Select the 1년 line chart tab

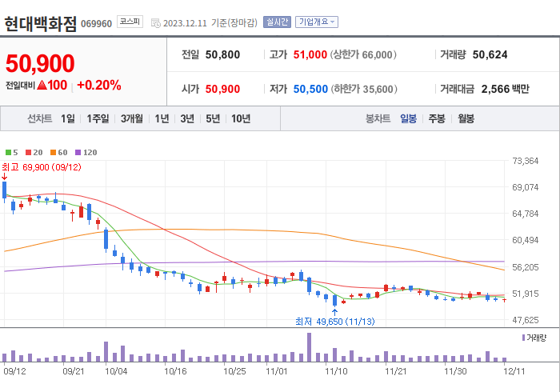click(162, 118)
